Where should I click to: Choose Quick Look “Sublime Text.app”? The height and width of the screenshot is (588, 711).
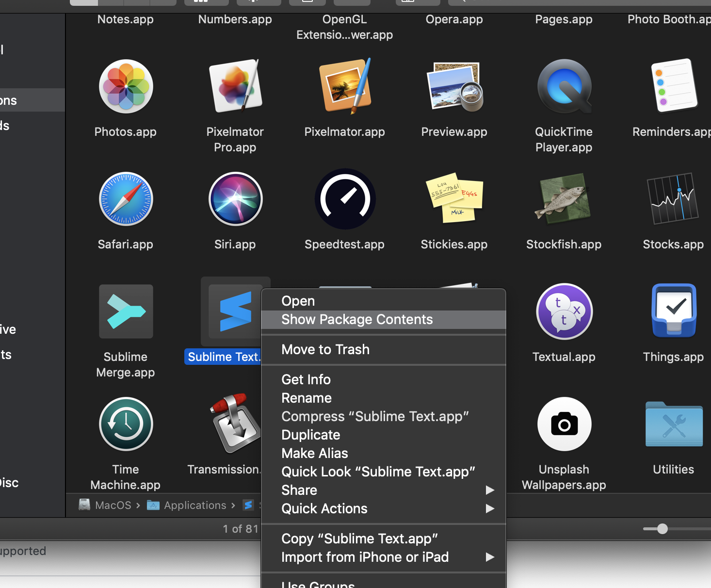pyautogui.click(x=384, y=472)
